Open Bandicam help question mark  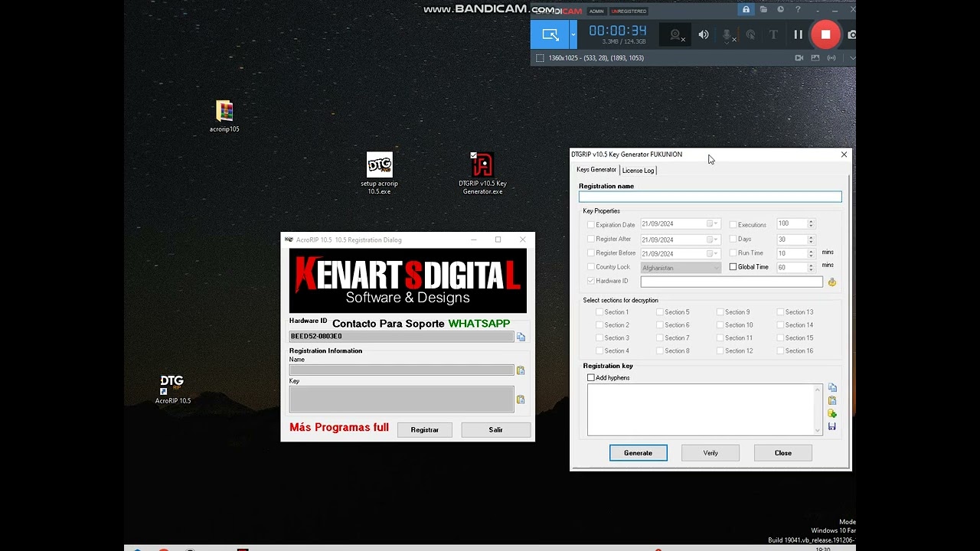coord(798,10)
